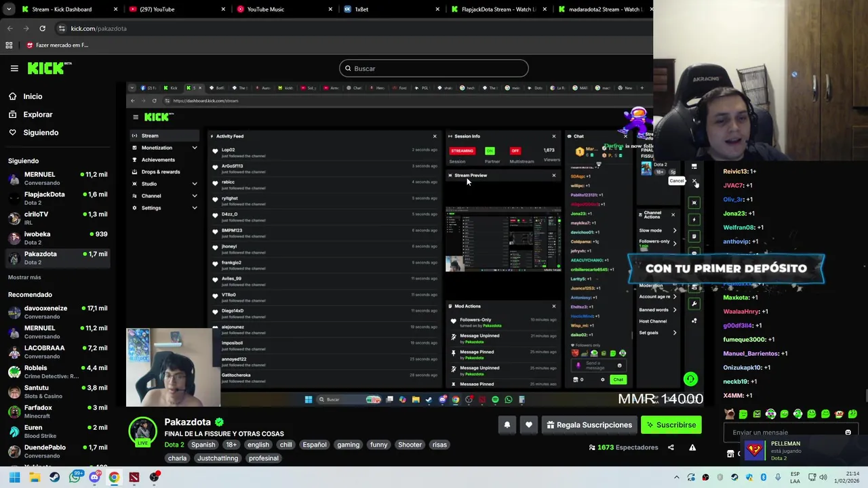This screenshot has width=868, height=488.
Task: Click the Buscar search field
Action: pyautogui.click(x=434, y=68)
